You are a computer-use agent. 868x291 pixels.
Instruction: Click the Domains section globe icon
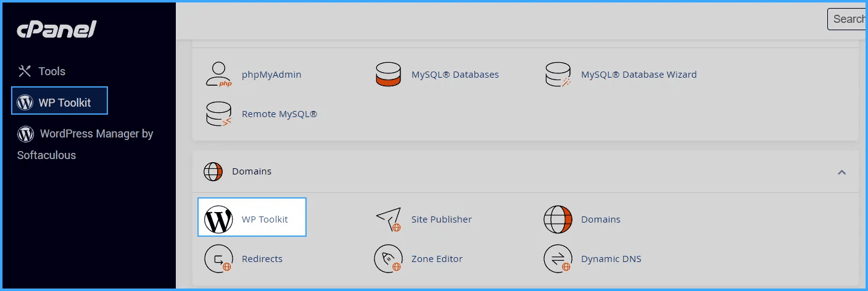213,171
